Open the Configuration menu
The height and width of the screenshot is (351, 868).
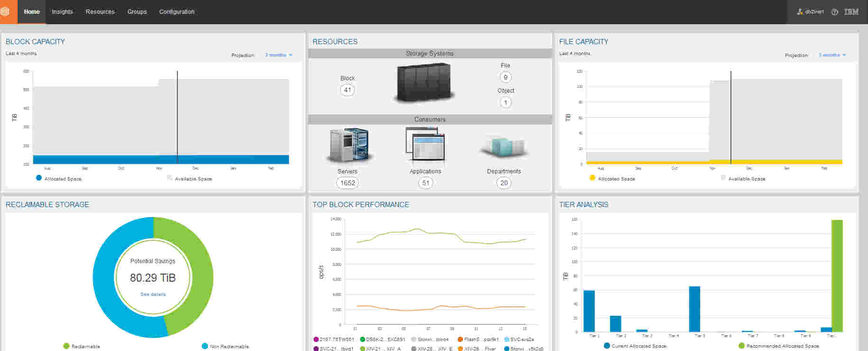pos(176,12)
